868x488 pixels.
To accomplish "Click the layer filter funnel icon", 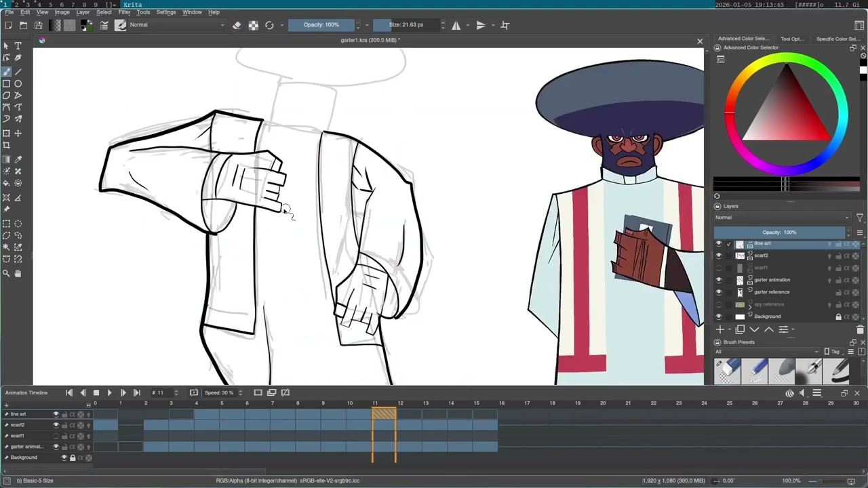I will 859,218.
